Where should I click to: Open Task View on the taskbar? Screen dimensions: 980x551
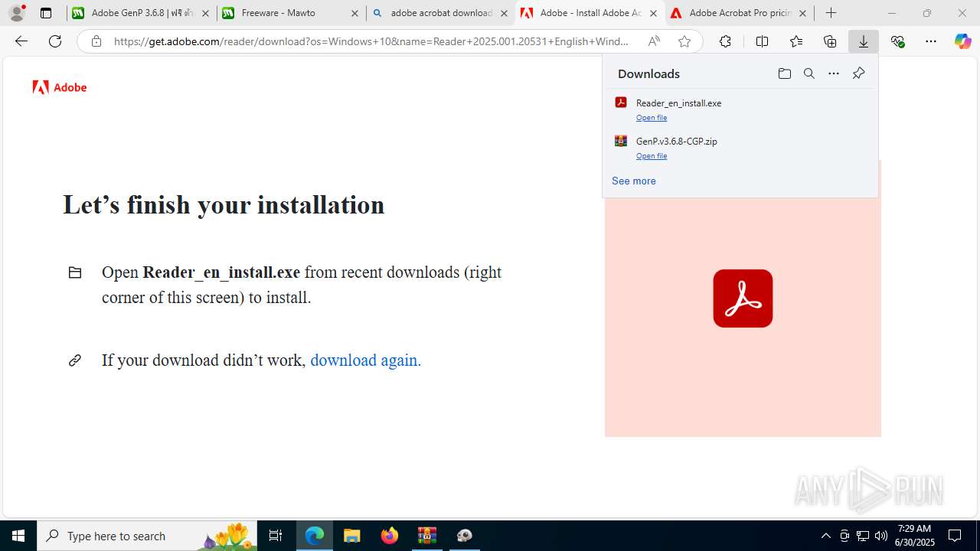(x=276, y=536)
